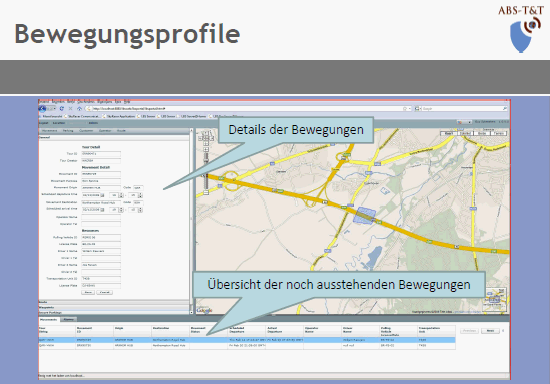Increase the scheduled departure hour stepper

pyautogui.click(x=121, y=194)
